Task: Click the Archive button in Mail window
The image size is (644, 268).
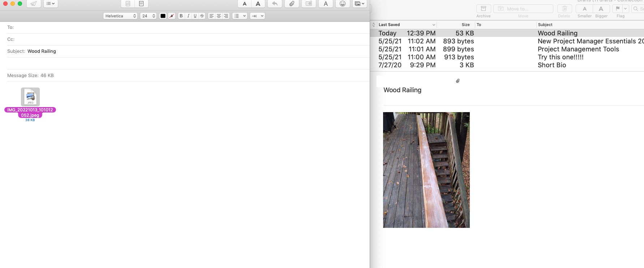Action: 484,9
